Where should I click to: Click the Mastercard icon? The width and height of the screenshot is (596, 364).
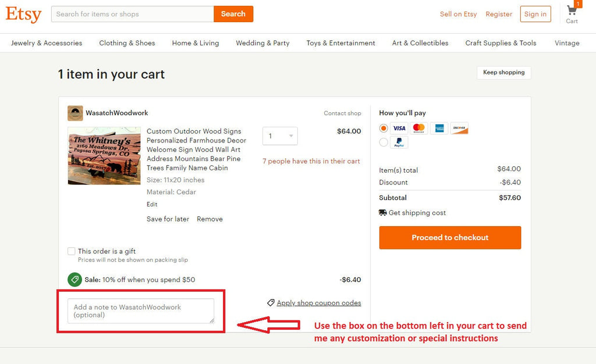(419, 128)
